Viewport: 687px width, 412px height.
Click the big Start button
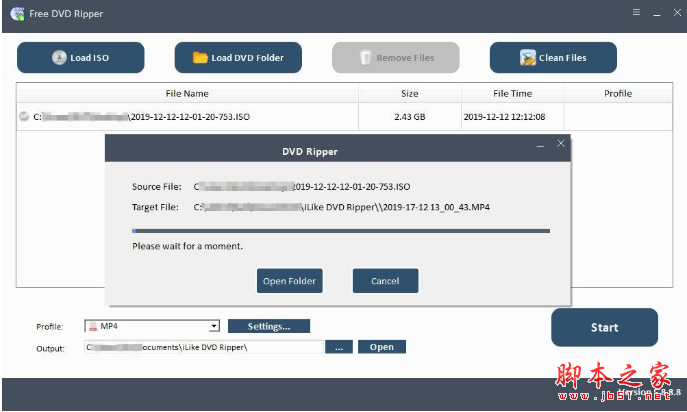[x=604, y=327]
